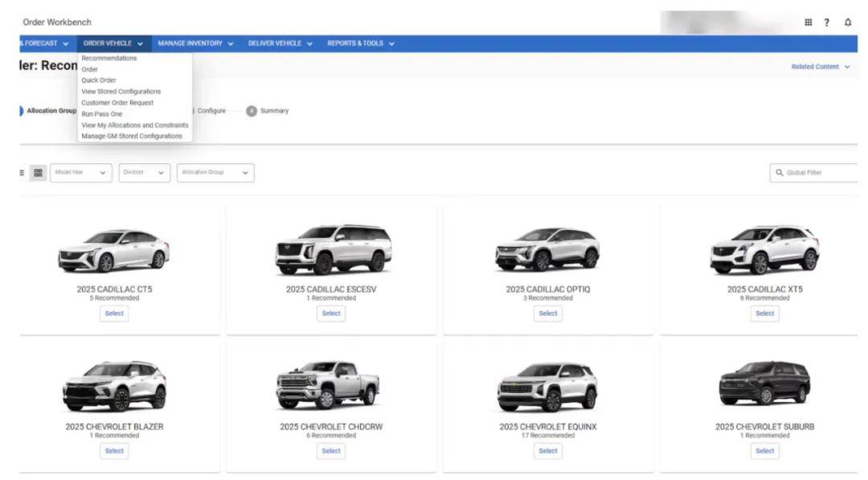Choose Recommendations from the dropdown menu
868x480 pixels.
pyautogui.click(x=109, y=58)
